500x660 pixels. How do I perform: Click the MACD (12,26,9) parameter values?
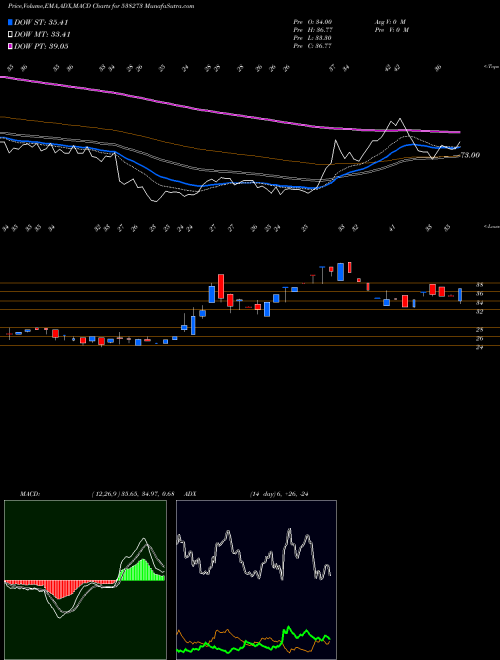[x=133, y=494]
